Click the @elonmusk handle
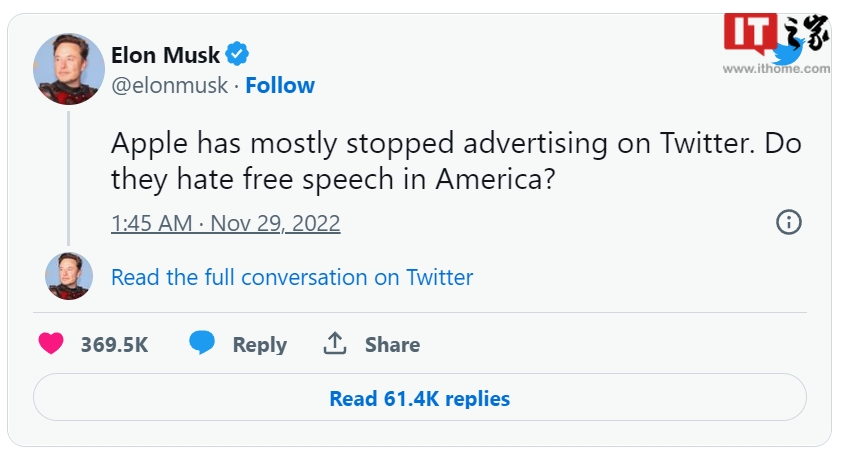843x459 pixels. click(169, 86)
